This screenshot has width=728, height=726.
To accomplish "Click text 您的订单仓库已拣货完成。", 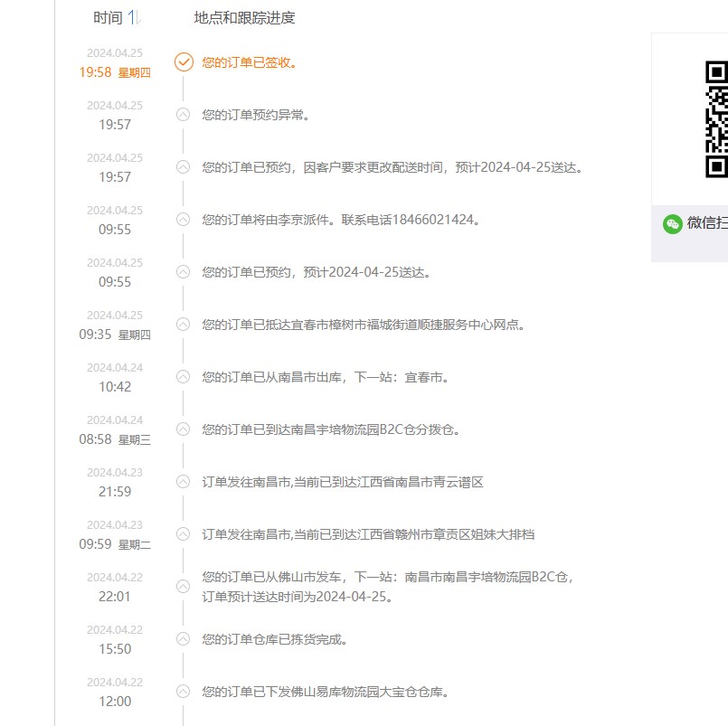I will pyautogui.click(x=274, y=640).
